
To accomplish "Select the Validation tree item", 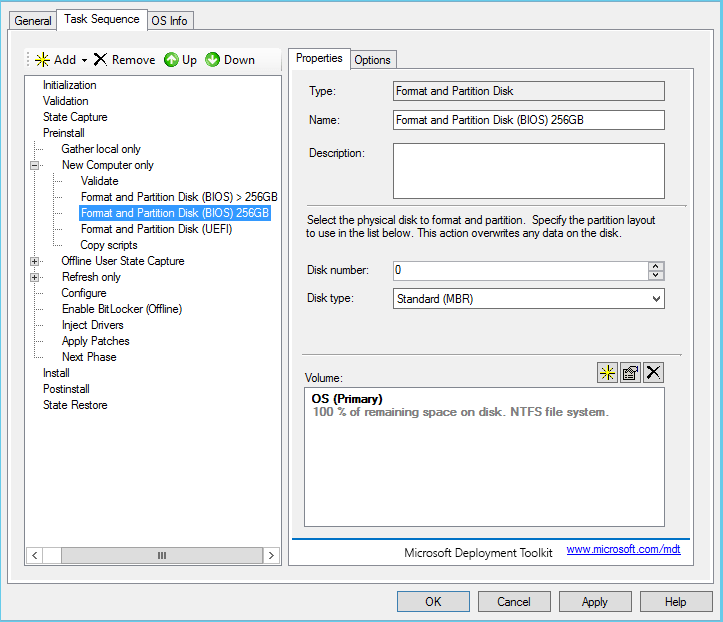I will coord(65,101).
